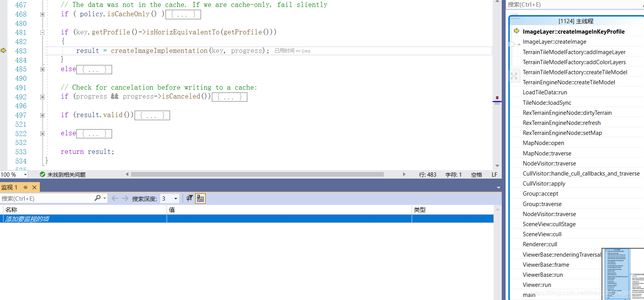Screen dimensions: 644x300
Task: Toggle the highlighted Watch toolbar button
Action: (x=200, y=198)
